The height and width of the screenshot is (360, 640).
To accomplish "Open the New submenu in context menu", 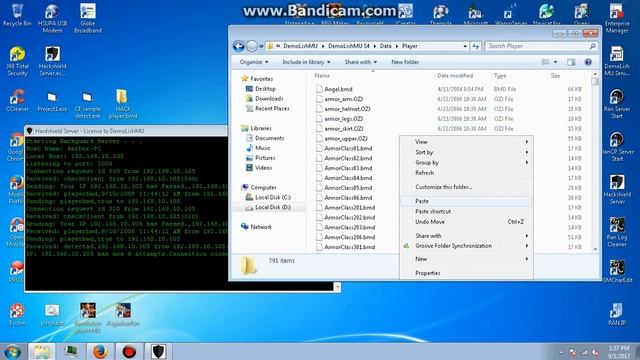I will click(467, 259).
